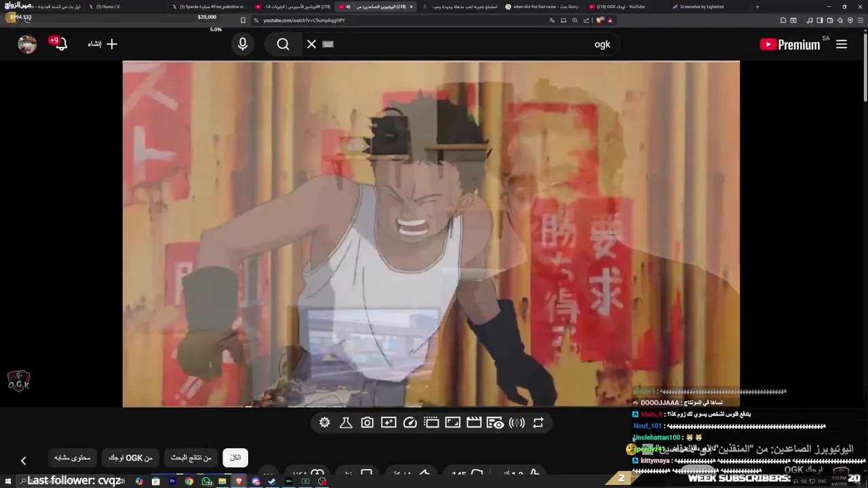Image resolution: width=868 pixels, height=488 pixels.
Task: Click the eye visibility icon in player toolbar
Action: 496,423
